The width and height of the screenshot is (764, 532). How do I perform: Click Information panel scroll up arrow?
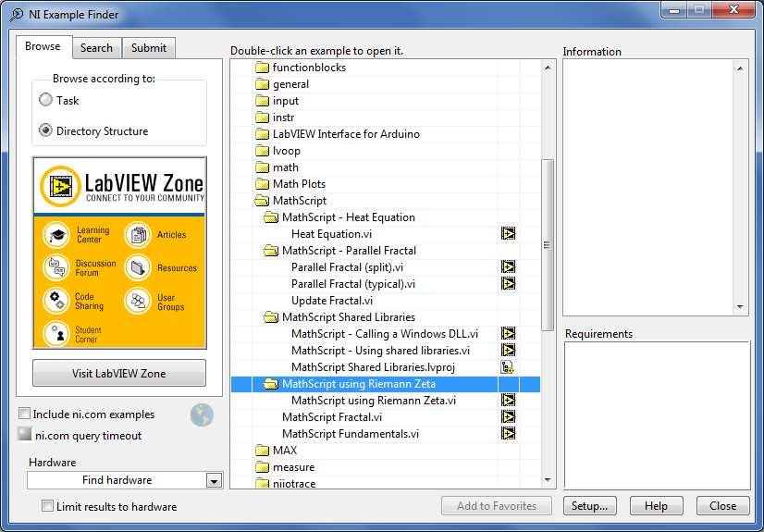[740, 68]
